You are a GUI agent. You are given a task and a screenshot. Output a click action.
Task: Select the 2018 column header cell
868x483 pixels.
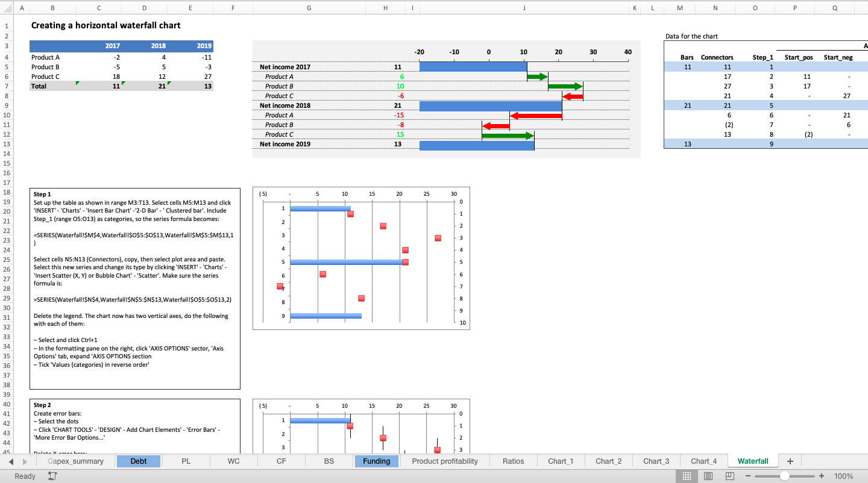[x=145, y=46]
